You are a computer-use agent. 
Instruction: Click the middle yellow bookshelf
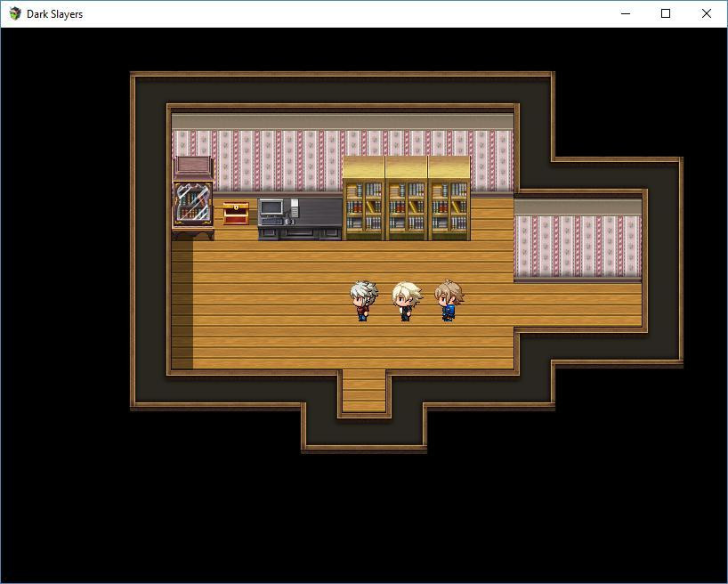pos(407,199)
